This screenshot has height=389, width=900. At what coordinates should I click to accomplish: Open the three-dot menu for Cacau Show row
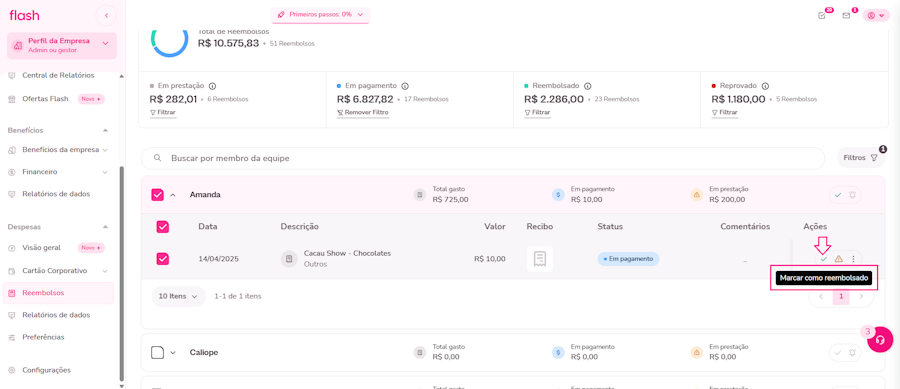[854, 259]
